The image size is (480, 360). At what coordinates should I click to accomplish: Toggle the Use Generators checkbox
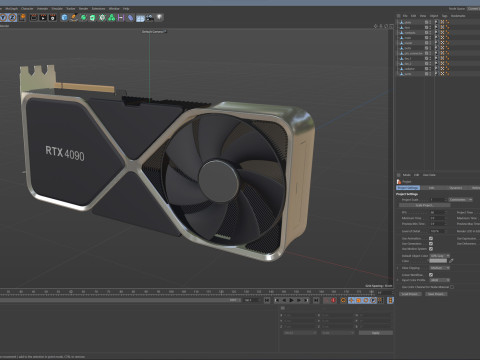[431, 244]
